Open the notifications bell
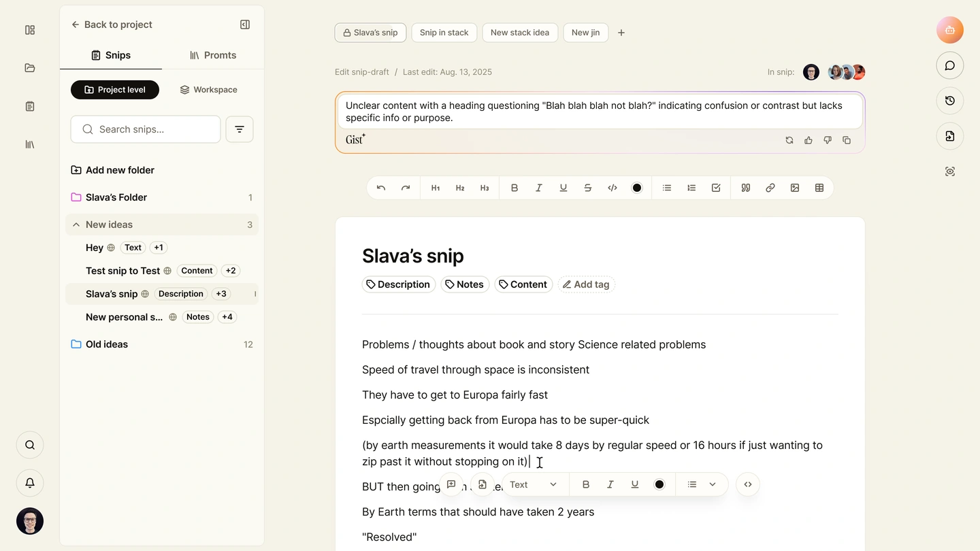 click(30, 483)
